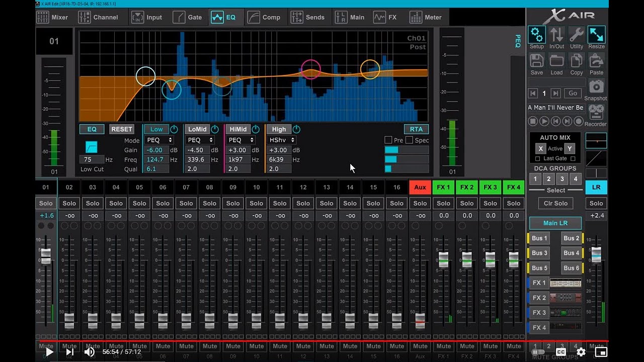Switch to the Sends tab
The width and height of the screenshot is (644, 362).
(x=308, y=17)
